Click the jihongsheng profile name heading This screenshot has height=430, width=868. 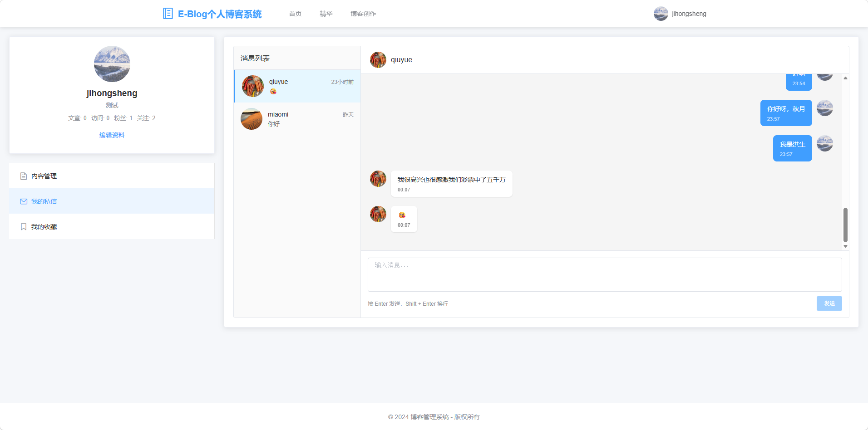click(112, 93)
